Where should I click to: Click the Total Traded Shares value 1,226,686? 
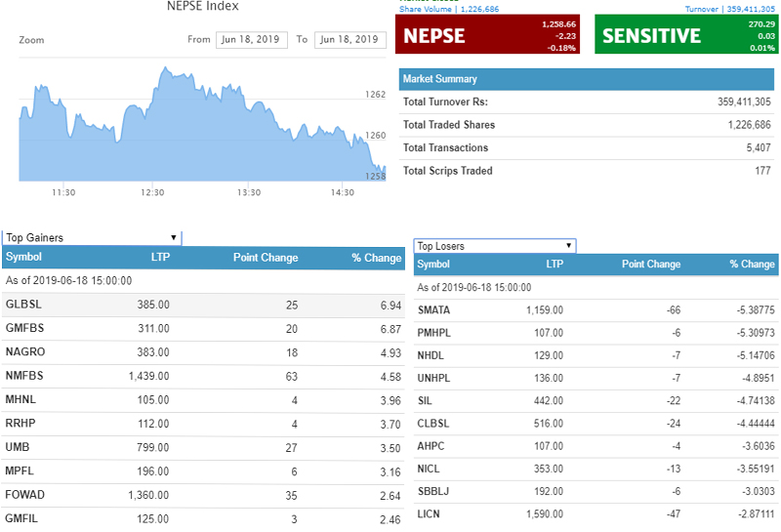pos(749,125)
